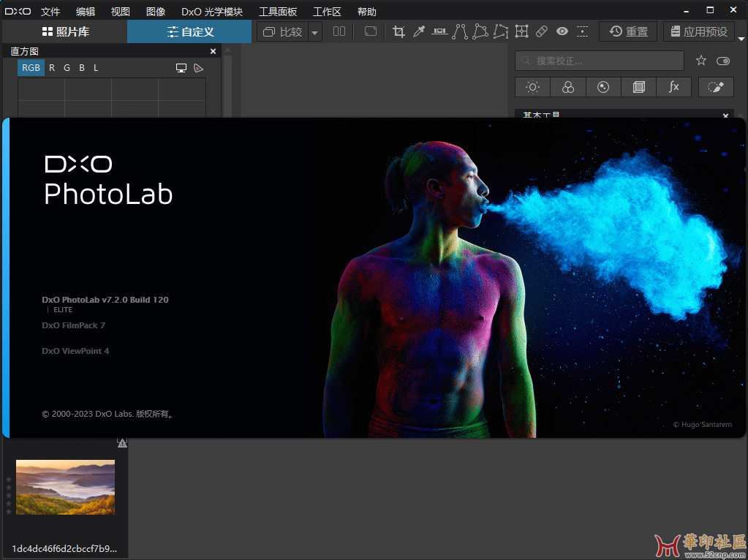Toggle the eye preview icon in toolbar
The width and height of the screenshot is (748, 560).
pyautogui.click(x=562, y=31)
